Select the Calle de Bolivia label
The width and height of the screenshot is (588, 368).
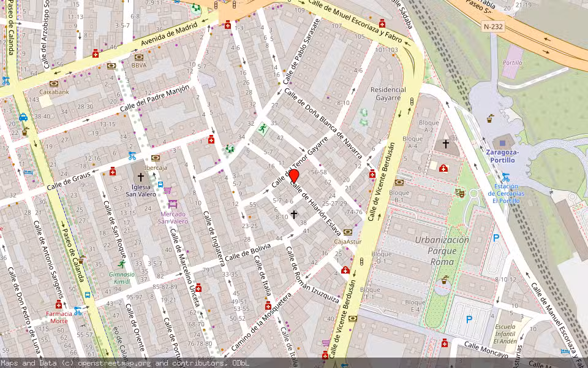pos(248,252)
